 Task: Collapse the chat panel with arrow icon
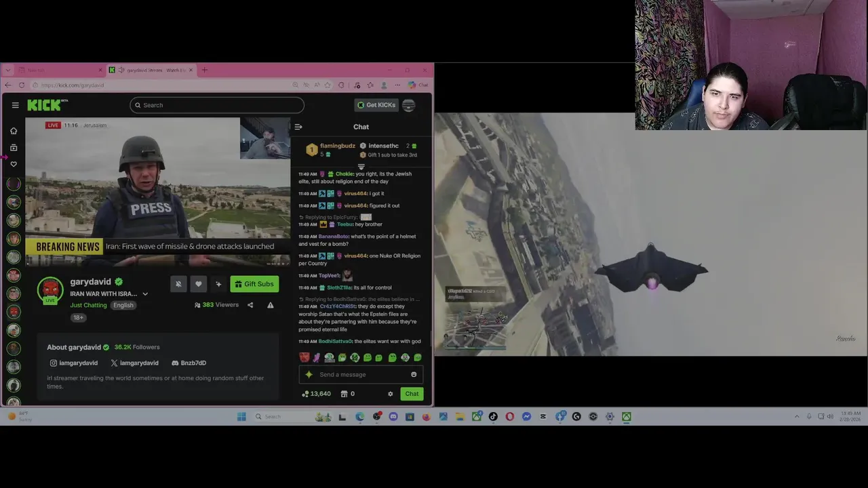tap(298, 127)
